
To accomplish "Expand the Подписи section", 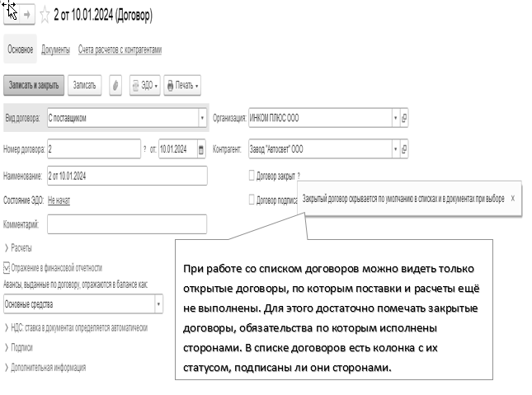I will pyautogui.click(x=19, y=347).
